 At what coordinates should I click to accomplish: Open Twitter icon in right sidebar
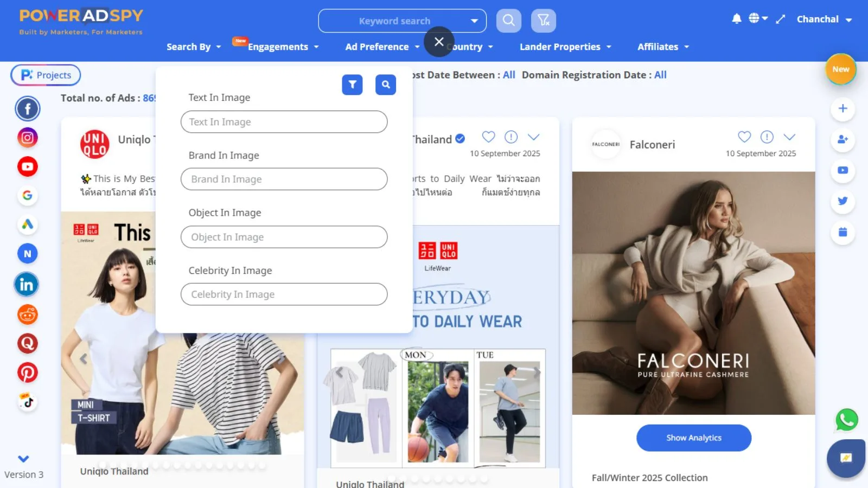[843, 201]
